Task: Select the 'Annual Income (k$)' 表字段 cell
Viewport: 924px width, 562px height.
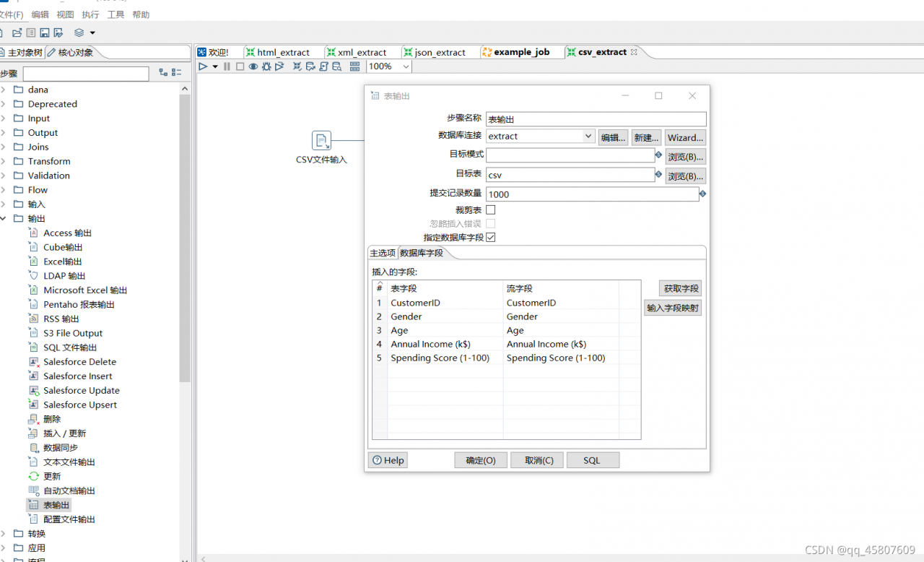Action: point(445,345)
